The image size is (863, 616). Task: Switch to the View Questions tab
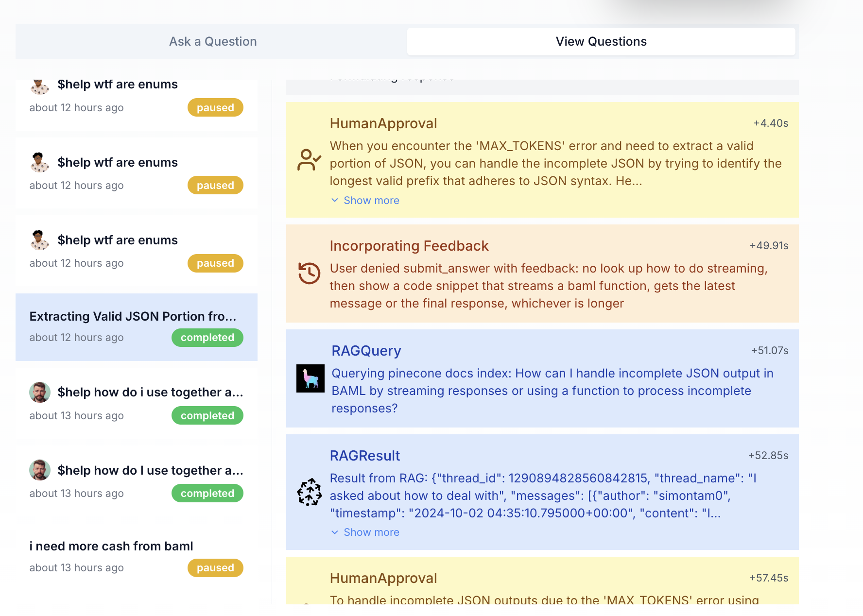coord(601,42)
